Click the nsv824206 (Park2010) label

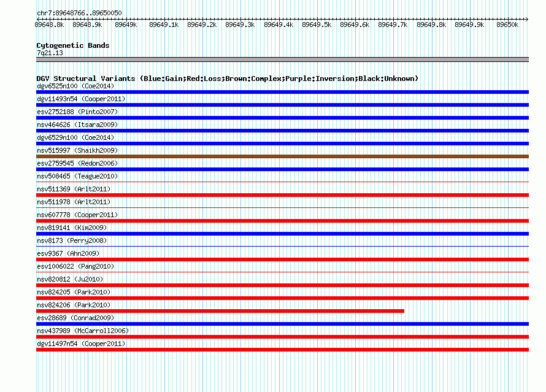pos(74,305)
